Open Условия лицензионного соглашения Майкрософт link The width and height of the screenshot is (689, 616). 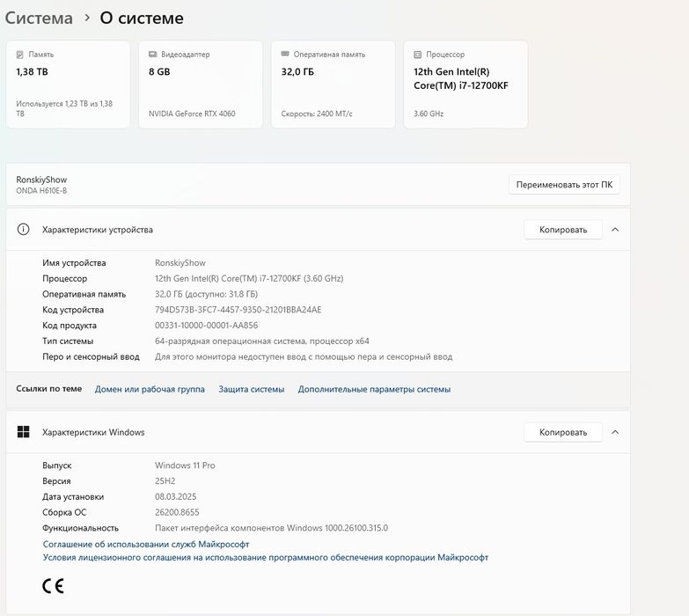pos(266,557)
